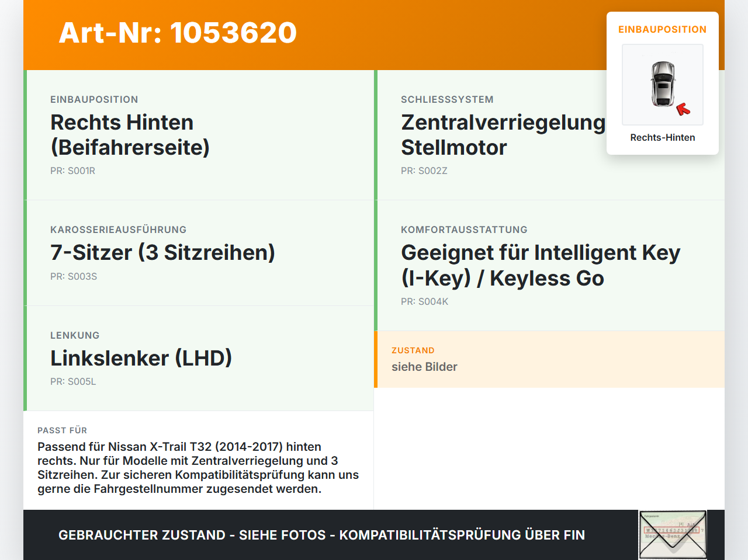Click the PR: S004K code
Screen dimensions: 748x560
coord(424,302)
